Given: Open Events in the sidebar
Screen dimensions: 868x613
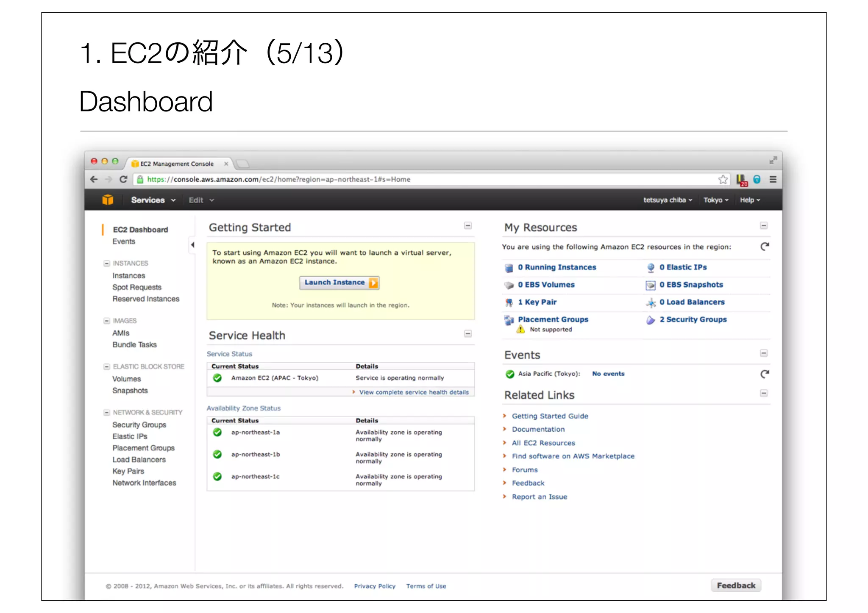Looking at the screenshot, I should coord(124,241).
